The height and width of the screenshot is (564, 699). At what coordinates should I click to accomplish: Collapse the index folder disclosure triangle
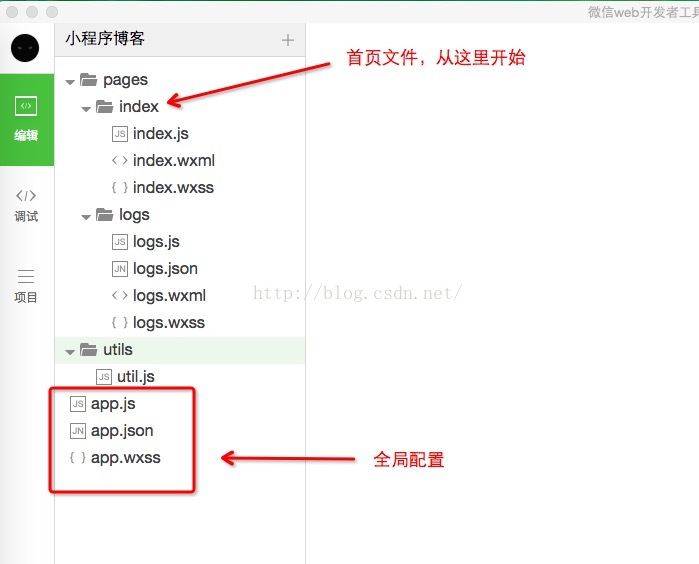[x=86, y=108]
